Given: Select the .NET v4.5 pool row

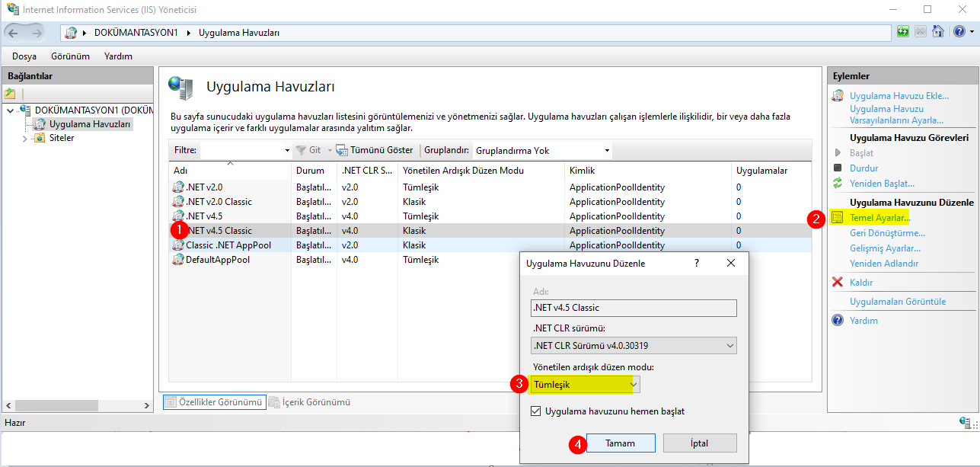Looking at the screenshot, I should point(490,216).
